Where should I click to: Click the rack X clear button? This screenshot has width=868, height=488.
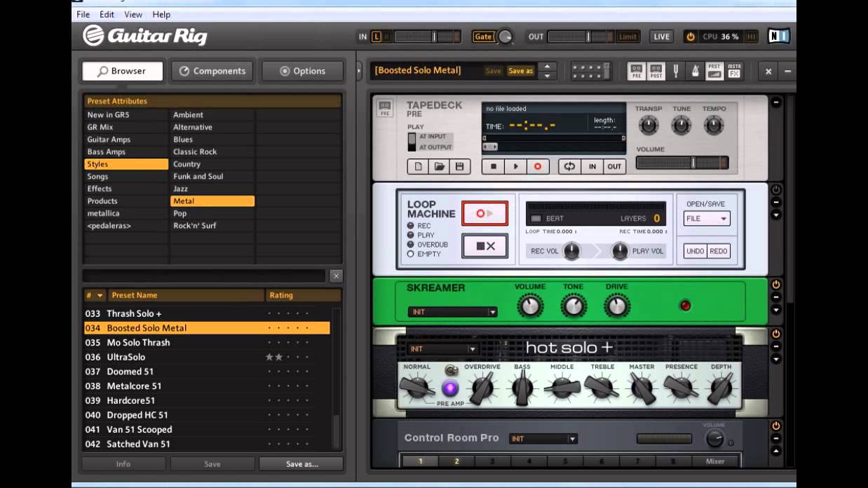(x=768, y=71)
